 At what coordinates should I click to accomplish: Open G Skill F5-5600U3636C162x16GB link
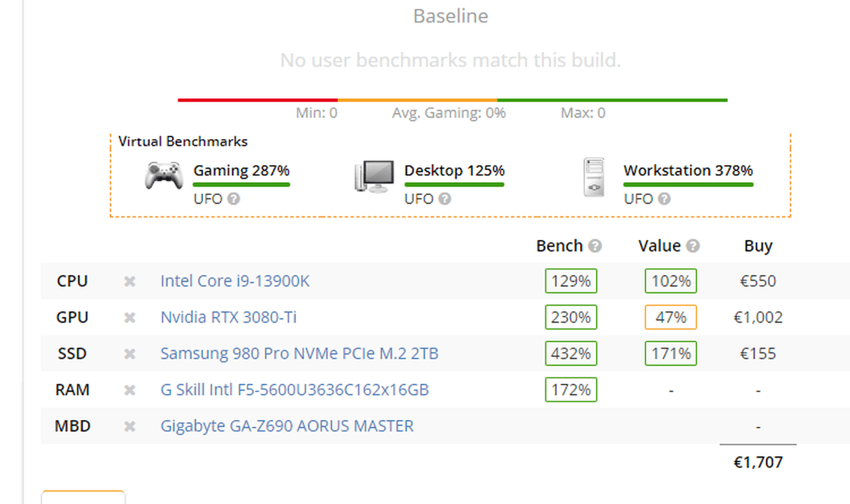[x=295, y=390]
